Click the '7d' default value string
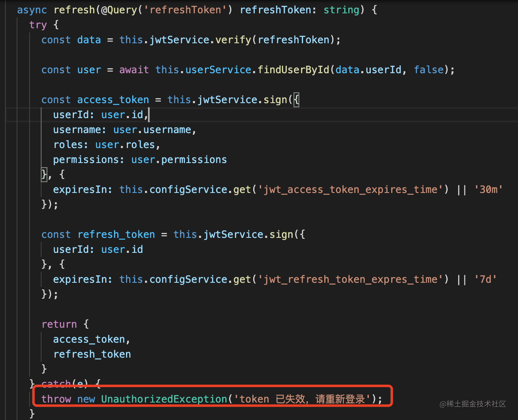Screen dimensions: 518x420 pyautogui.click(x=485, y=279)
